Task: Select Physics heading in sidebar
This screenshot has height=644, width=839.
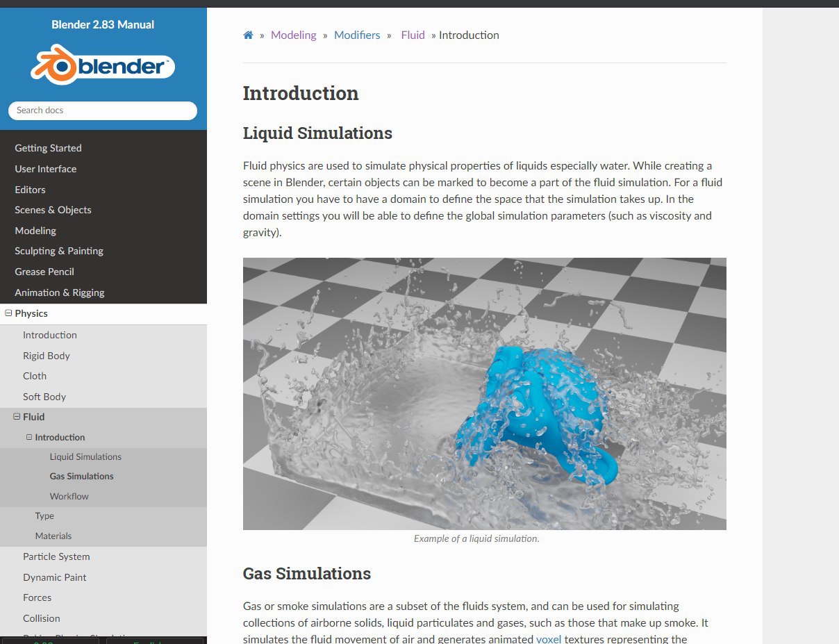Action: pos(31,313)
